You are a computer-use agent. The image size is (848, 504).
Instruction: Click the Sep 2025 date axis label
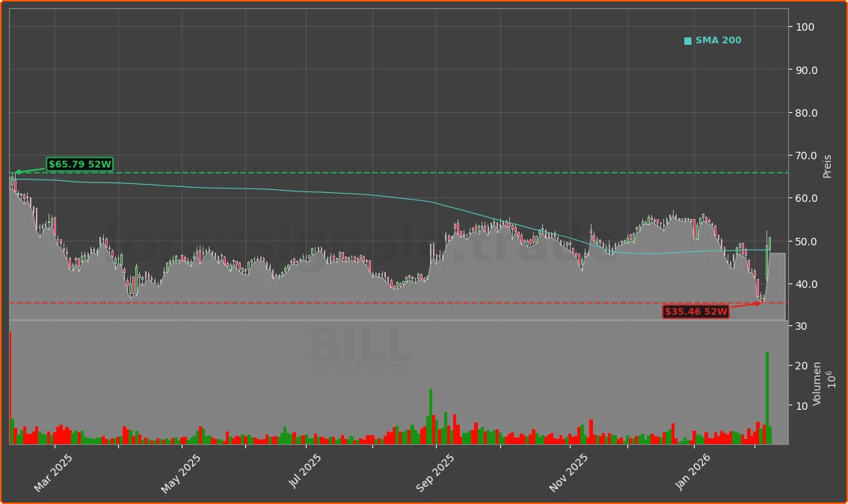click(434, 473)
